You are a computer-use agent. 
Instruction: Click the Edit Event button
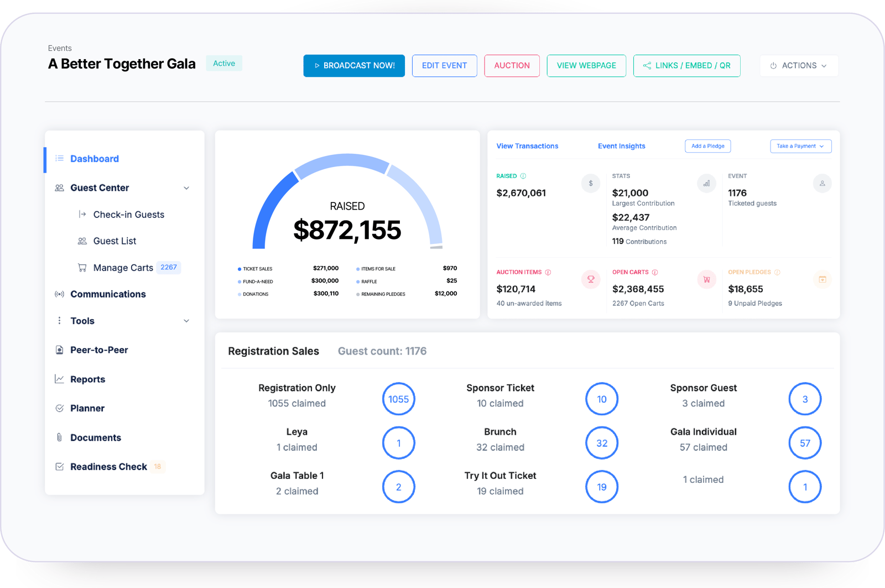(445, 66)
